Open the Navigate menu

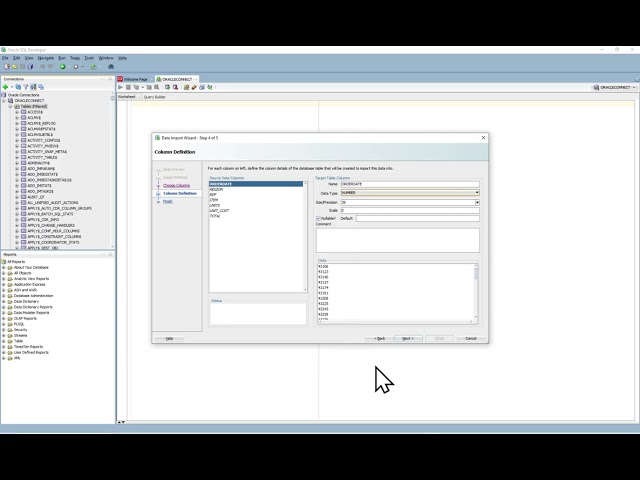point(46,58)
